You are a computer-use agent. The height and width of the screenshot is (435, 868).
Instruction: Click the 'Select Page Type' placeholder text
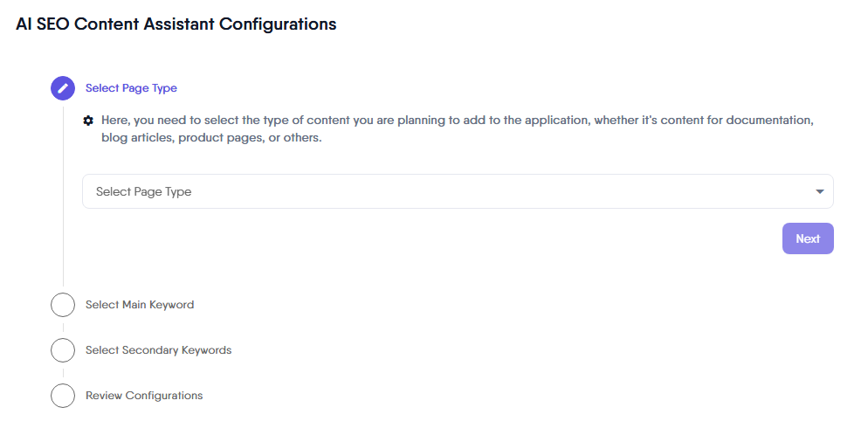tap(143, 192)
